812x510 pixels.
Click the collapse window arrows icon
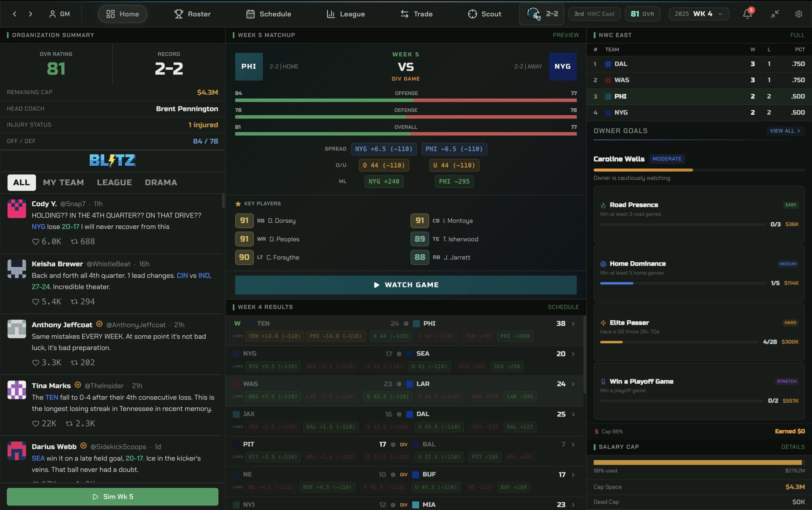tap(775, 14)
